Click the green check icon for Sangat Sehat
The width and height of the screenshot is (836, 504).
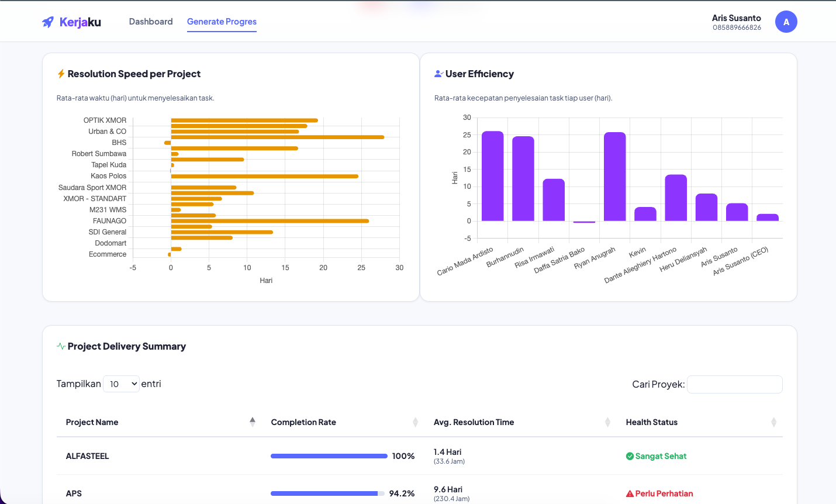click(630, 456)
